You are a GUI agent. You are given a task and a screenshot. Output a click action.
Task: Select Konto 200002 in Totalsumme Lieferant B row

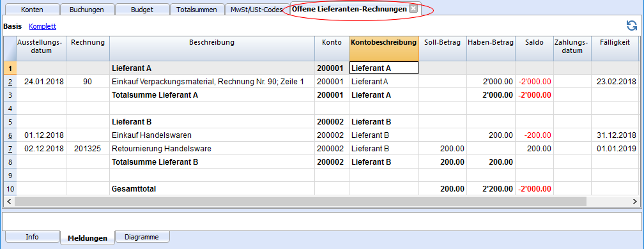(x=332, y=162)
